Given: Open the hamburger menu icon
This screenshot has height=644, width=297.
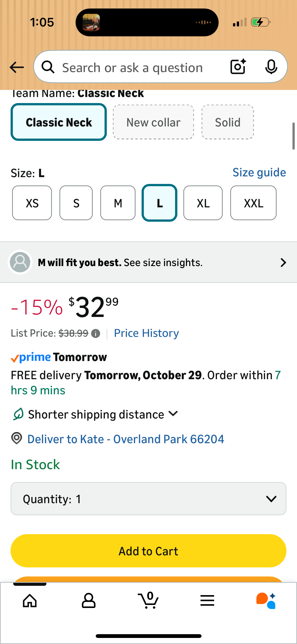Looking at the screenshot, I should click(x=207, y=601).
